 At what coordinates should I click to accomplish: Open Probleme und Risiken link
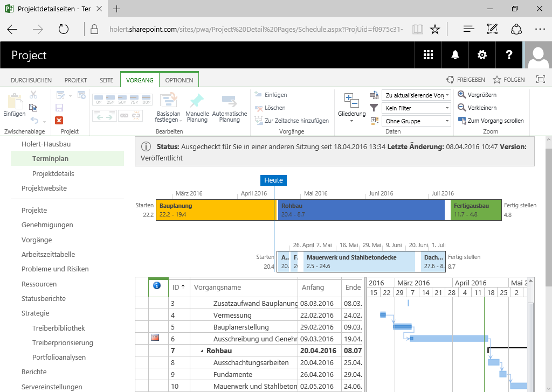coord(55,269)
